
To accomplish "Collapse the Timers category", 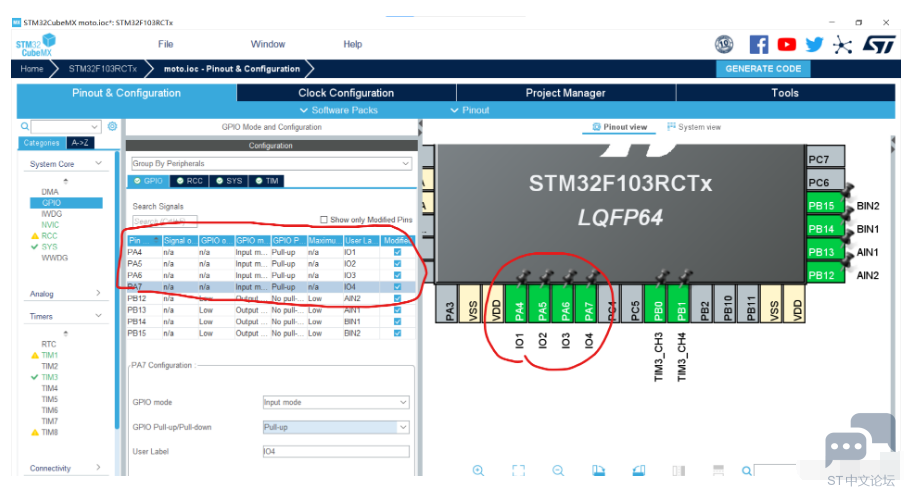I will pos(99,316).
